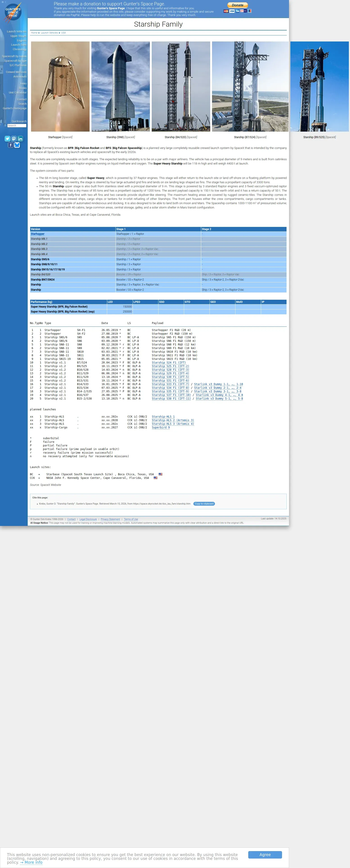Open the Starship S38 F1 (IFT-11) payload link
This screenshot has height=868, width=350.
pos(171,399)
